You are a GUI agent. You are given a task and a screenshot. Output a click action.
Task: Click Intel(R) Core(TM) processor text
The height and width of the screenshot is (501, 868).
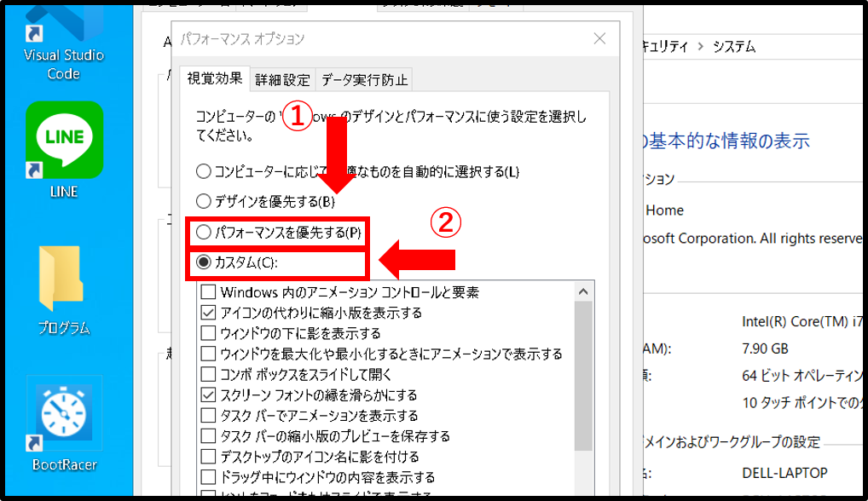[802, 321]
